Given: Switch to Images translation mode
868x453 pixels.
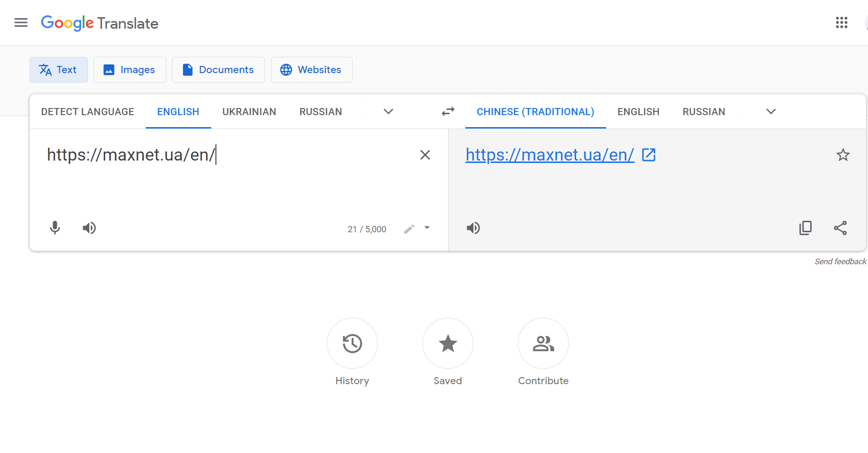Looking at the screenshot, I should click(x=130, y=70).
